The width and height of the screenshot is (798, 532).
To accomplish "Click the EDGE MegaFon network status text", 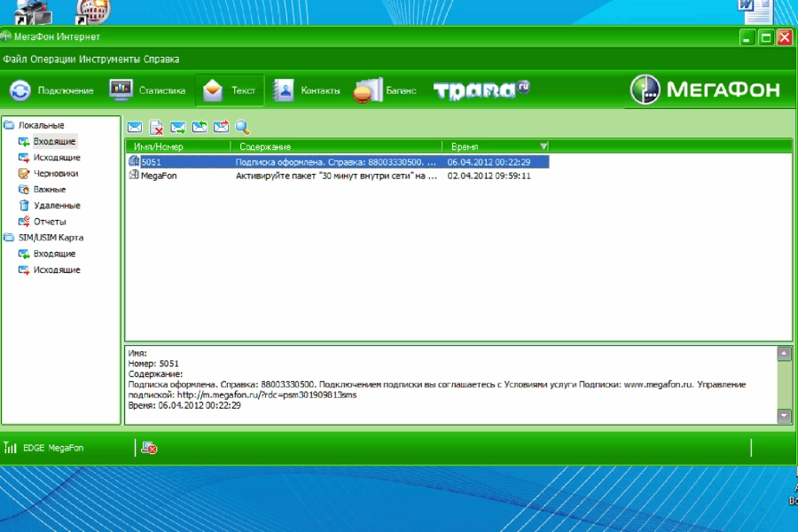I will pos(53,448).
